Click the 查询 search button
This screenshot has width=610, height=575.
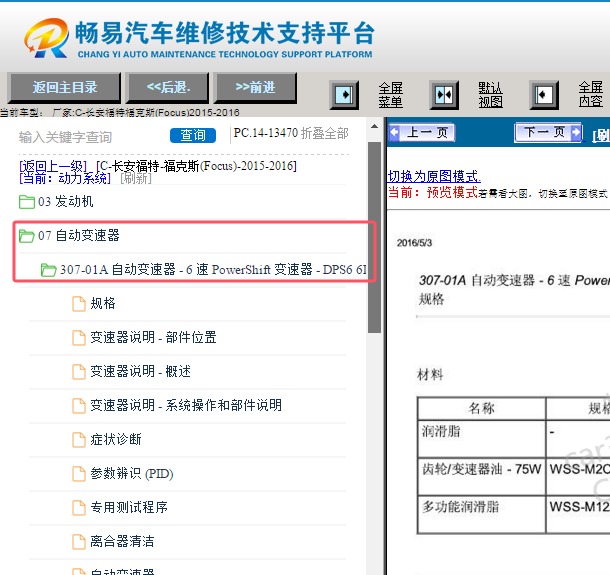click(193, 135)
